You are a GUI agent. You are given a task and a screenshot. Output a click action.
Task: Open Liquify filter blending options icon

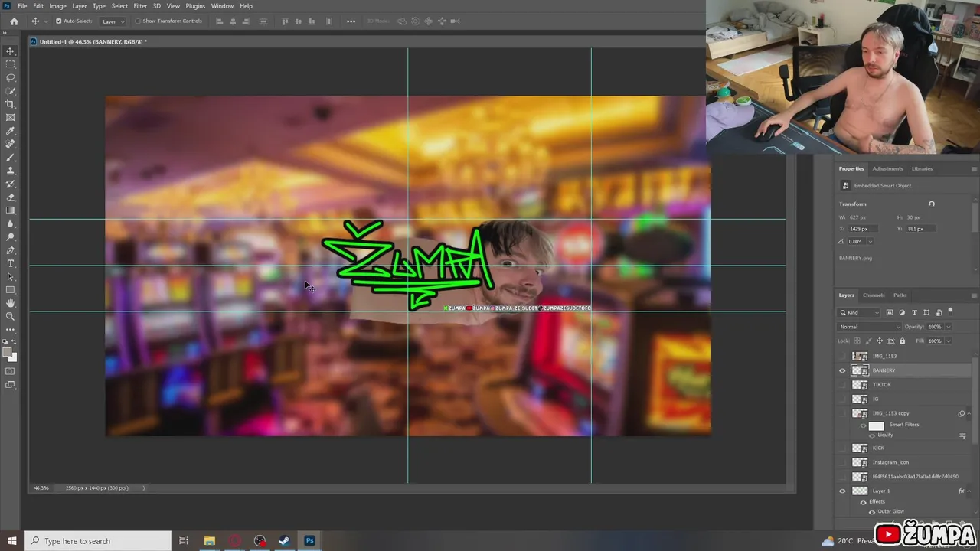click(x=962, y=435)
